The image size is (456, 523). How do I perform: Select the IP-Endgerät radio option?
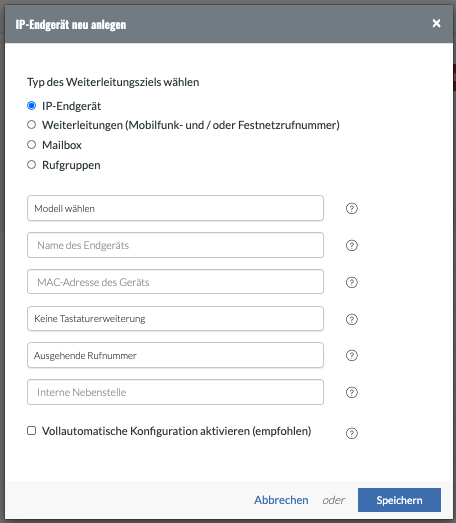pos(31,106)
